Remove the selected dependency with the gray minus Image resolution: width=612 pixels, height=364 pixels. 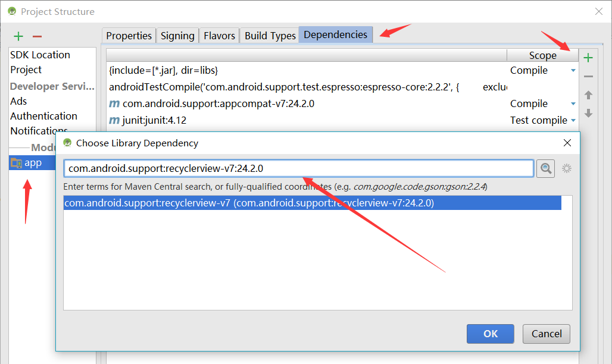(588, 77)
